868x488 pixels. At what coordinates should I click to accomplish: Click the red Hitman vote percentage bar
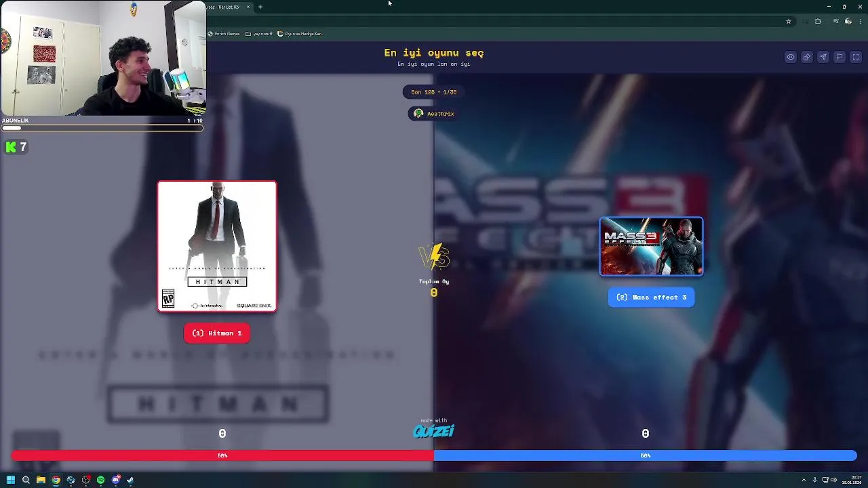pos(222,455)
